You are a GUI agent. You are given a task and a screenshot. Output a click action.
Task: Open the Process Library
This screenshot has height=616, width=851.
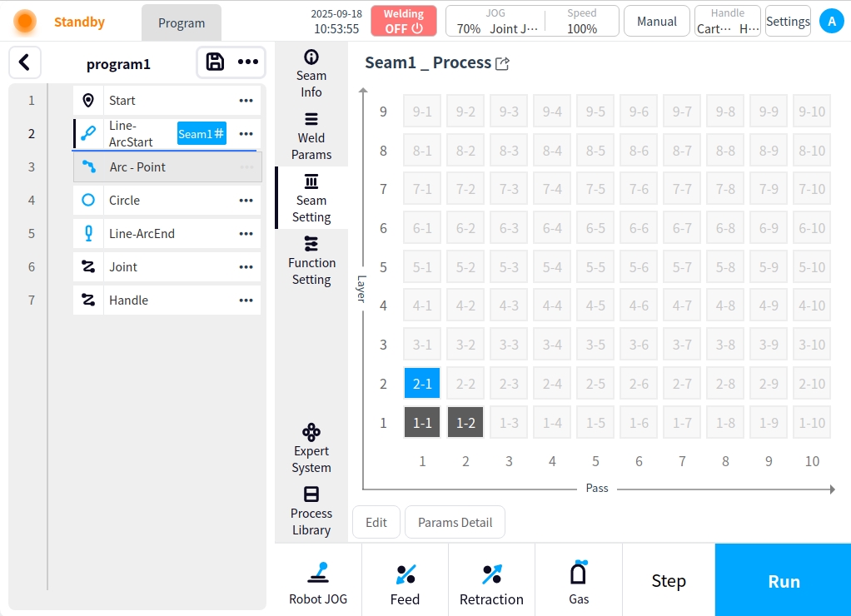[x=311, y=511]
